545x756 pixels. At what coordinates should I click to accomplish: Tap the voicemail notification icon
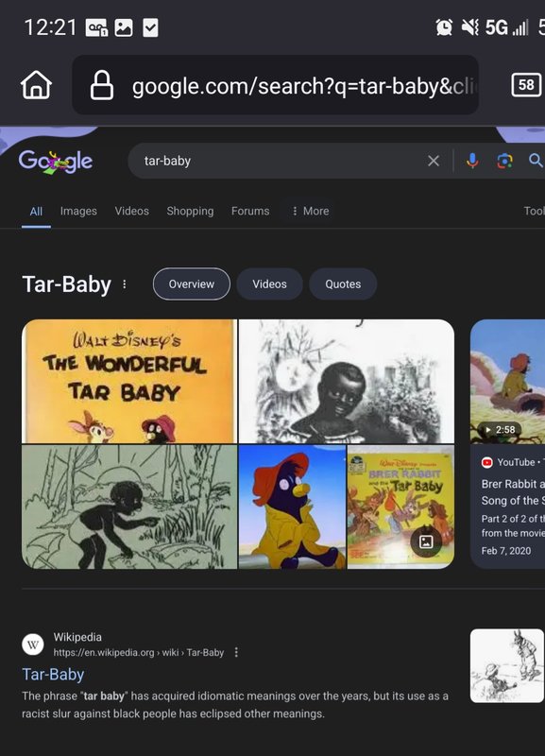click(x=96, y=28)
